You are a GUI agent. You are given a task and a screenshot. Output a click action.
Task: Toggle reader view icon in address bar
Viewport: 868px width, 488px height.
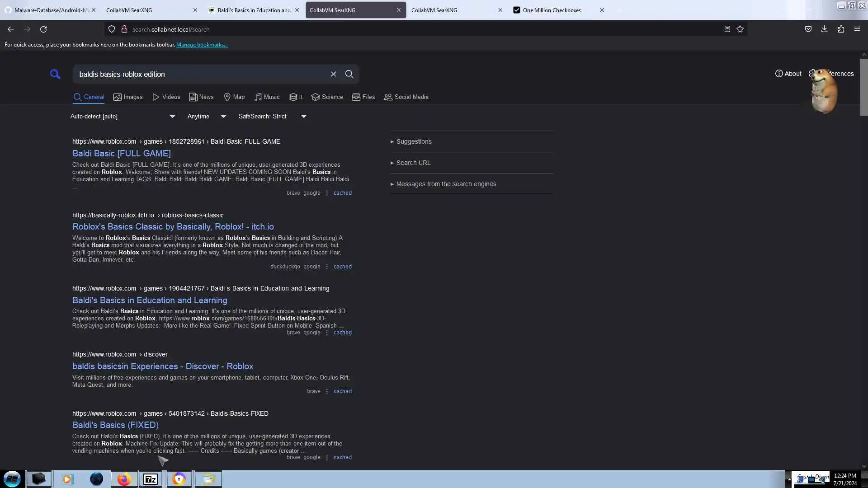point(727,29)
